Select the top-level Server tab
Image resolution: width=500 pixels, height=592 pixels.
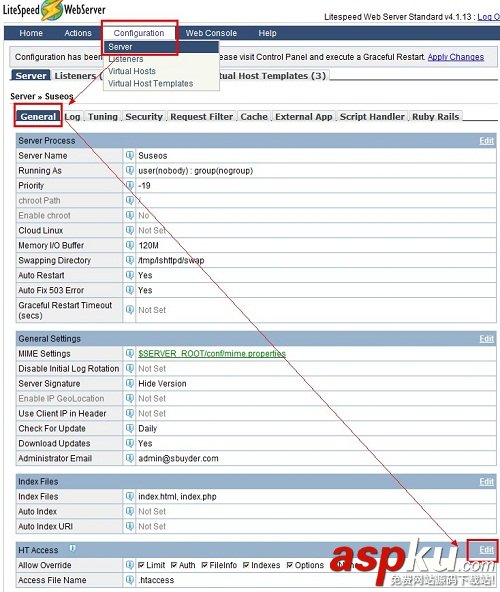(x=31, y=76)
